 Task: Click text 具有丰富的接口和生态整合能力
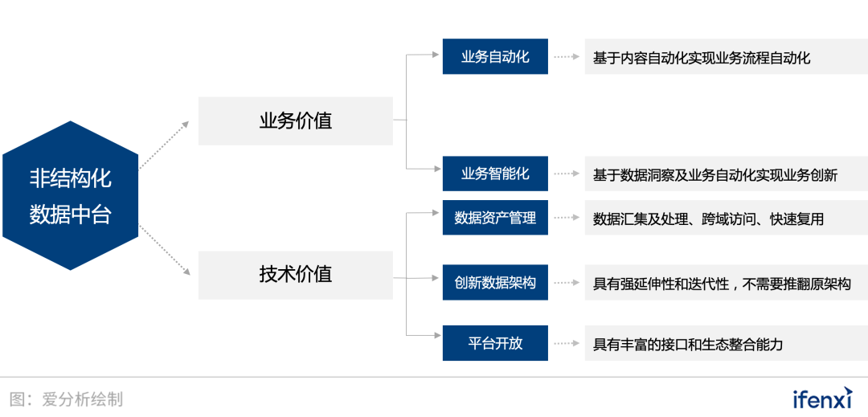click(x=688, y=345)
